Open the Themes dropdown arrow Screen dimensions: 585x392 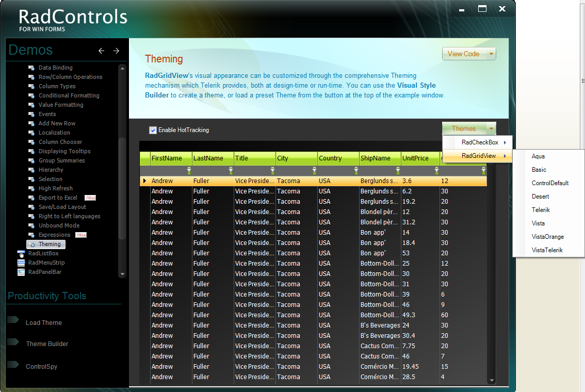491,128
